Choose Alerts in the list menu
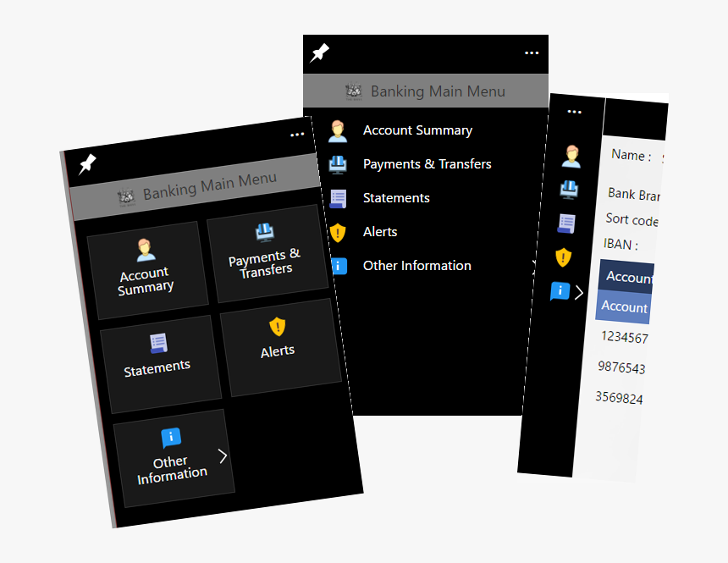 380,232
